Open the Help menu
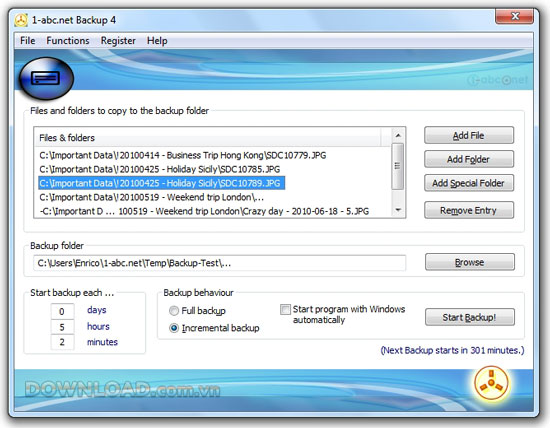 point(157,41)
